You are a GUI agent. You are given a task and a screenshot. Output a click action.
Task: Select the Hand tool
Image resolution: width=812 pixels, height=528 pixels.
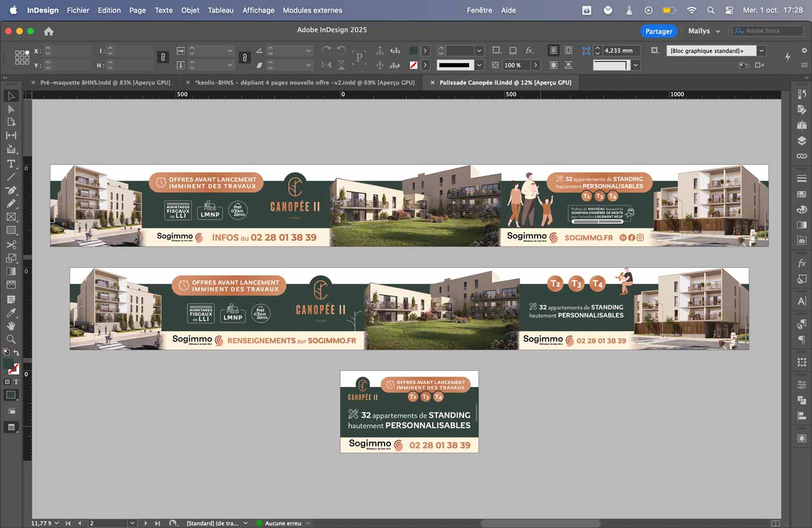click(11, 326)
